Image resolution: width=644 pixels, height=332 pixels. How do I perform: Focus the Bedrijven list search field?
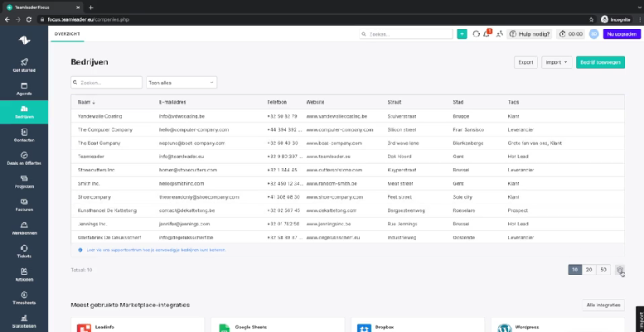pos(106,83)
